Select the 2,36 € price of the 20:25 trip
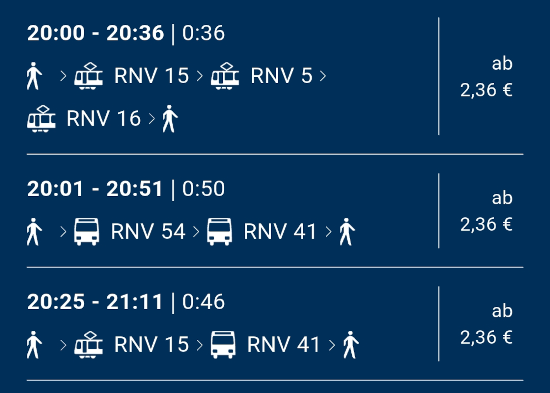Image resolution: width=550 pixels, height=393 pixels. [x=486, y=338]
